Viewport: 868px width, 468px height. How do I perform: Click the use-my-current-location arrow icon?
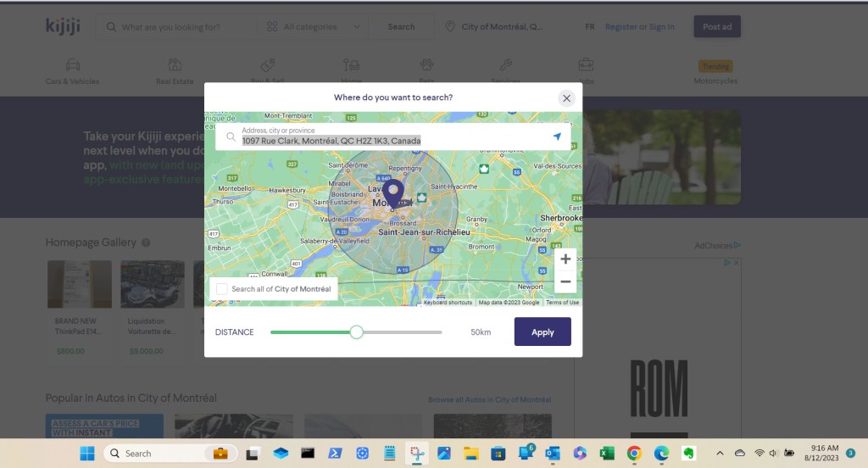coord(557,136)
